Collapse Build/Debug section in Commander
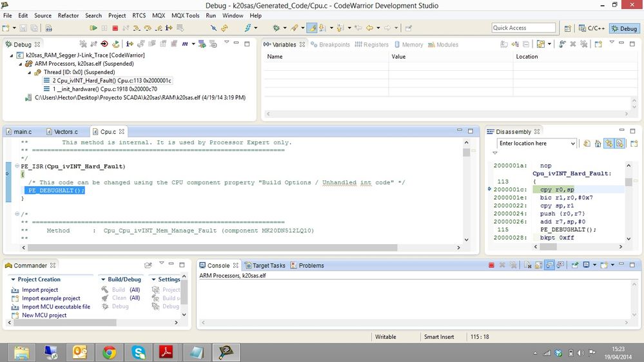This screenshot has height=362, width=644. click(103, 279)
